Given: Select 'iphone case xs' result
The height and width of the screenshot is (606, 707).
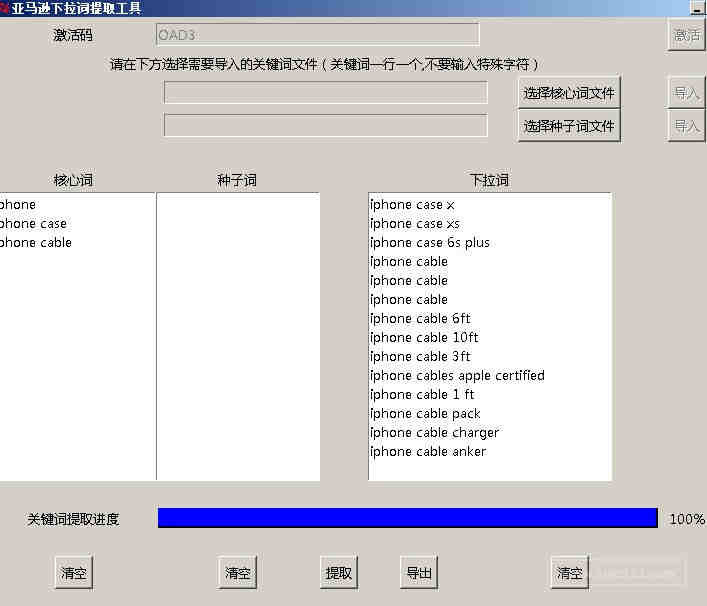Looking at the screenshot, I should [x=414, y=224].
